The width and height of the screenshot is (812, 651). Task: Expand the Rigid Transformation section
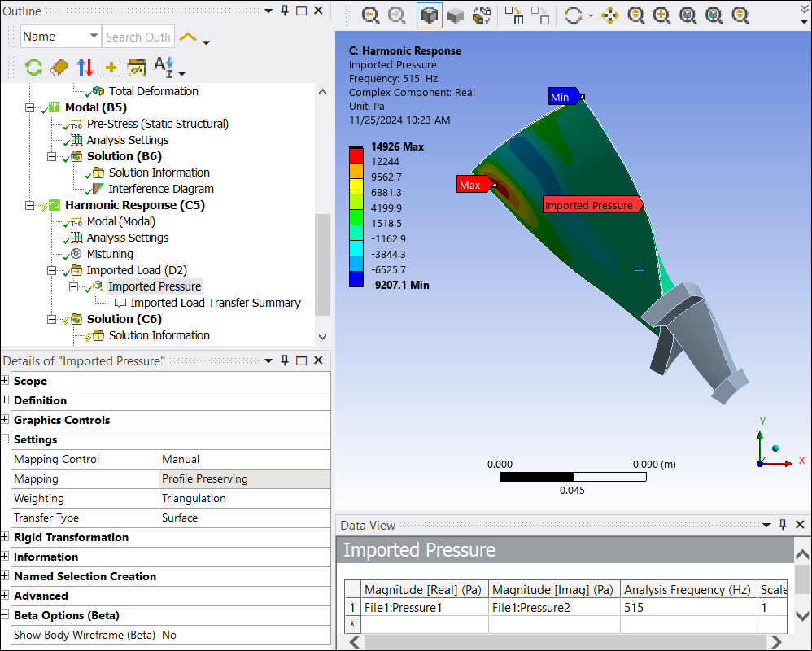pos(6,537)
